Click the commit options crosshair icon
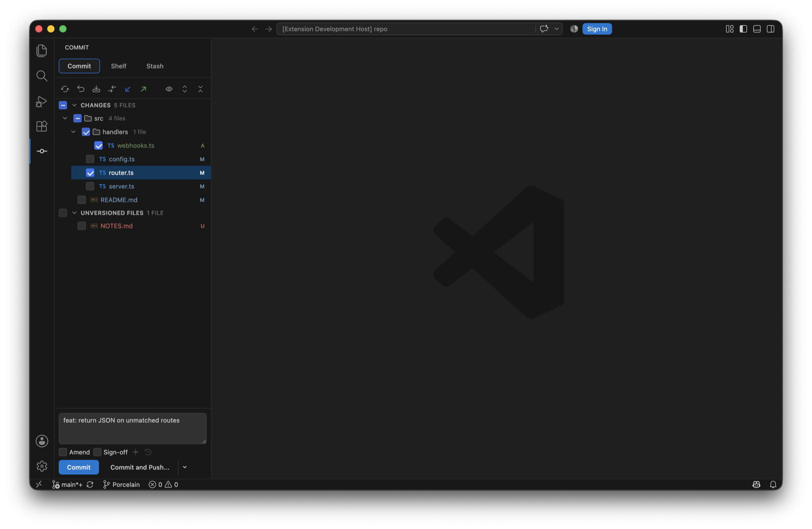Image resolution: width=812 pixels, height=529 pixels. 136,452
